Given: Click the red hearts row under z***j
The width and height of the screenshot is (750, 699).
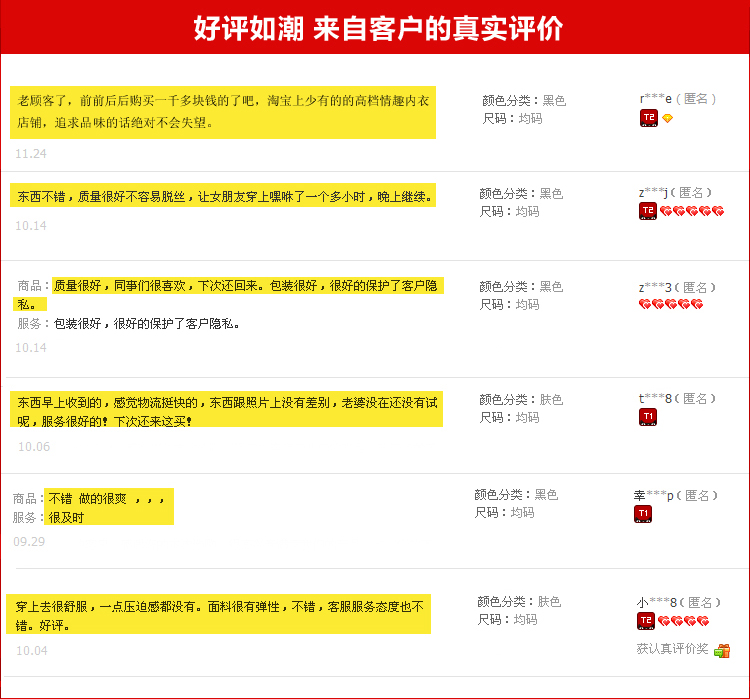Looking at the screenshot, I should pyautogui.click(x=691, y=211).
